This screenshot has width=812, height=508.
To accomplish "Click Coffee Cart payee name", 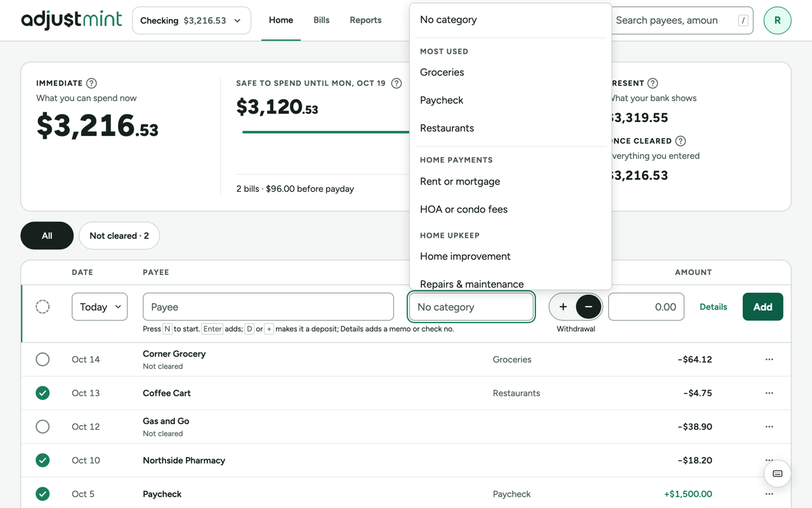I will [x=167, y=393].
